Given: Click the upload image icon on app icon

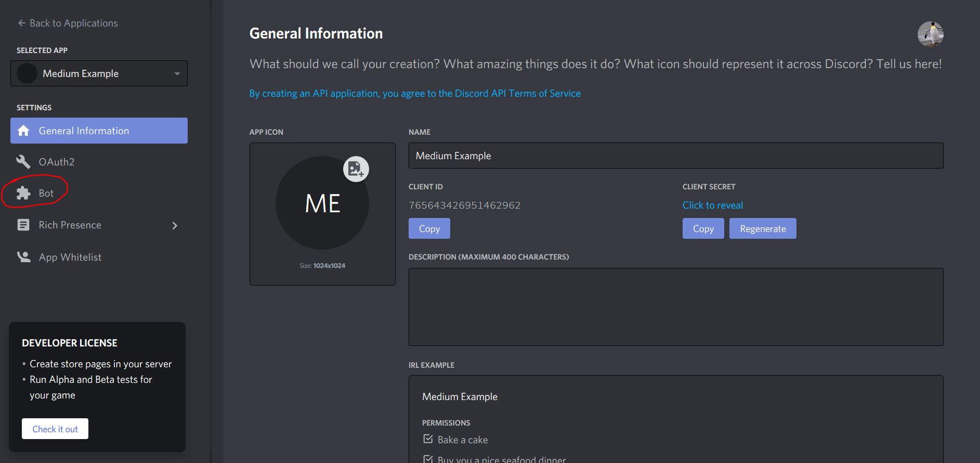Looking at the screenshot, I should click(x=356, y=169).
